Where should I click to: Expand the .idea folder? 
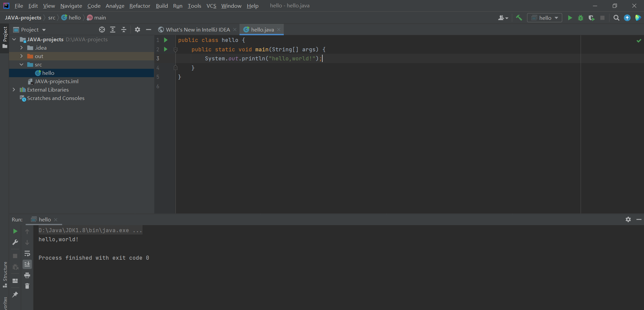(21, 48)
